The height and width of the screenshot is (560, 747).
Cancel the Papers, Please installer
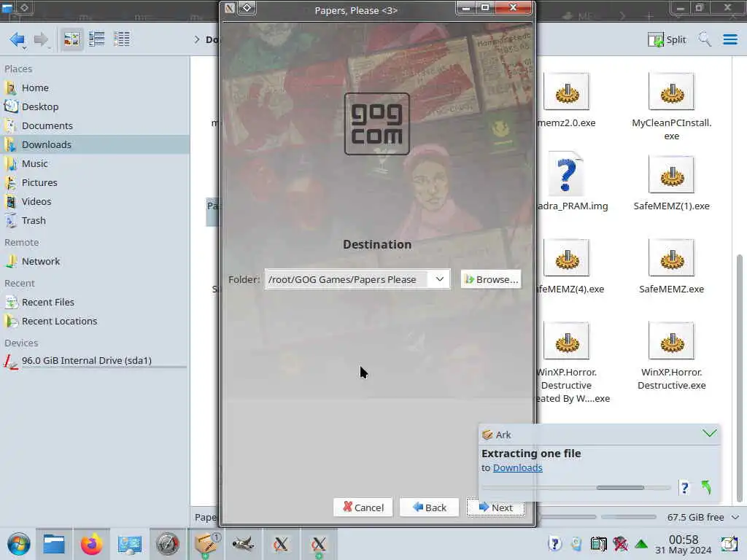click(x=363, y=507)
